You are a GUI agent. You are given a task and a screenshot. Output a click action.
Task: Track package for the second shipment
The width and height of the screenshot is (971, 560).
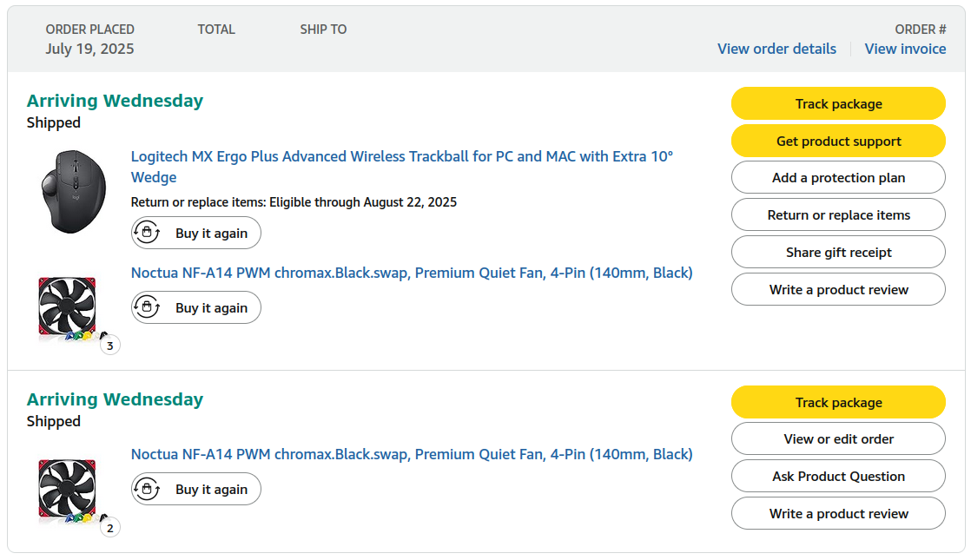(838, 402)
